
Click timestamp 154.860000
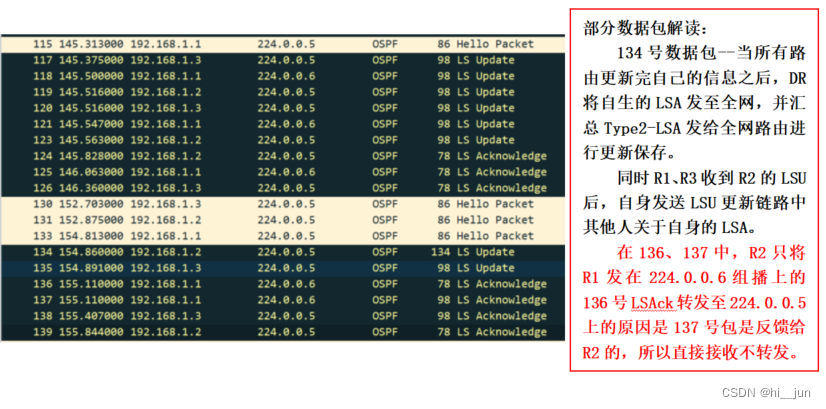coord(92,252)
